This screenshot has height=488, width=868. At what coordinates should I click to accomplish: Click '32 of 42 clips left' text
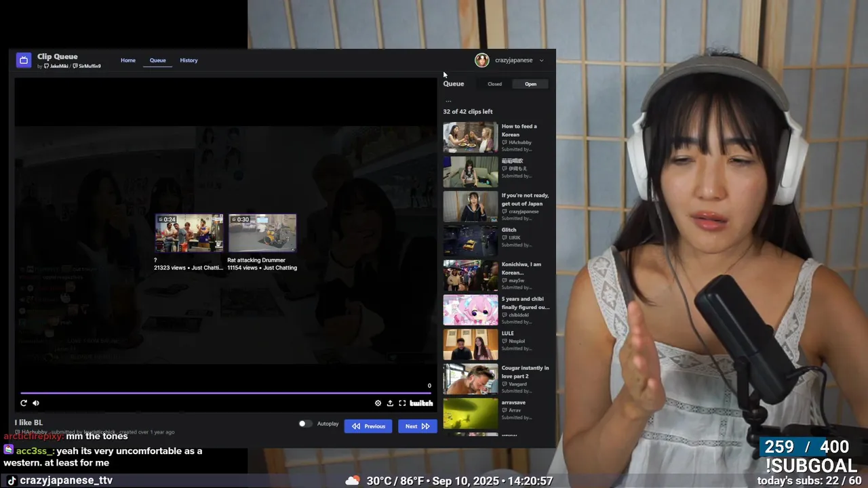(x=468, y=112)
